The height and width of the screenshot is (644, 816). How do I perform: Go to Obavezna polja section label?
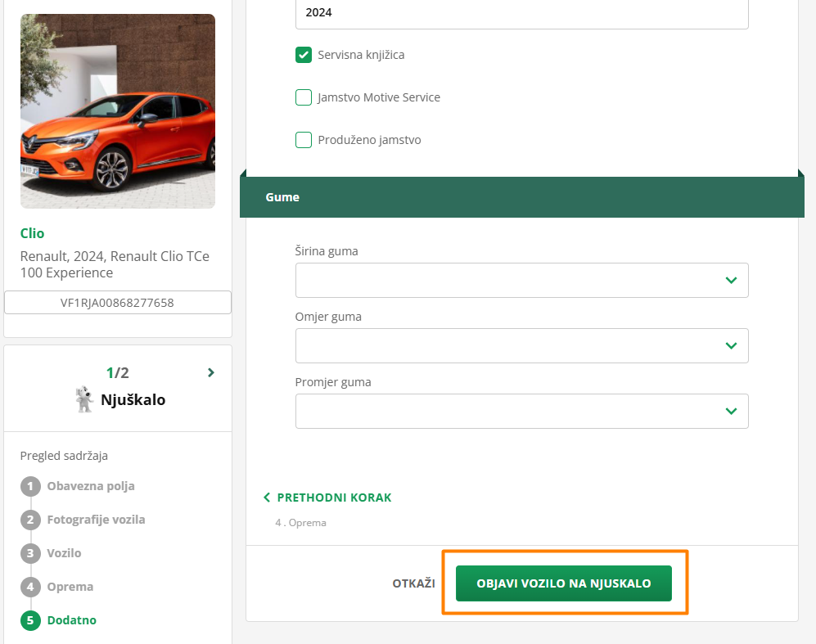click(91, 486)
